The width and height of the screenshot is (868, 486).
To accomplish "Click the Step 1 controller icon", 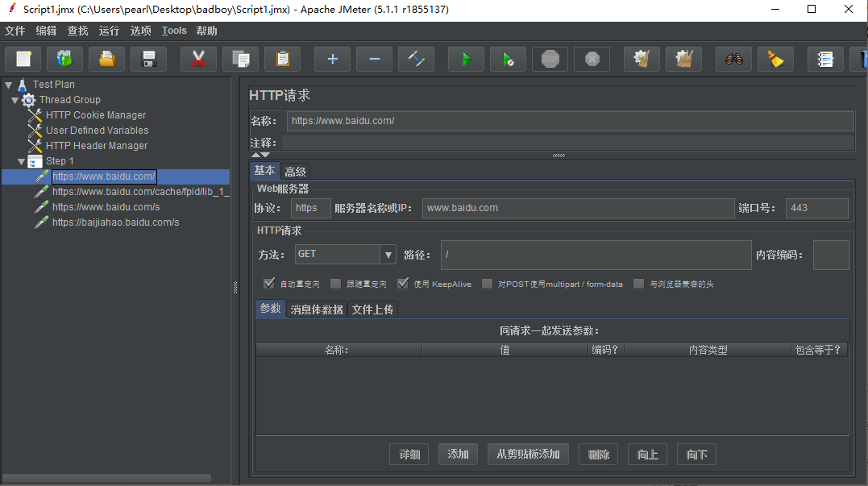I will click(x=35, y=162).
